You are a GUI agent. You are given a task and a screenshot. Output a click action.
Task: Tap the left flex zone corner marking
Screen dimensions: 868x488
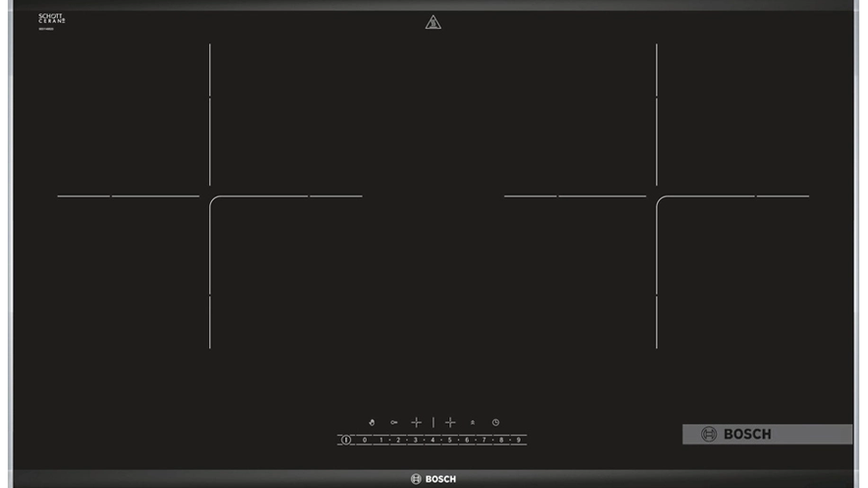point(214,201)
